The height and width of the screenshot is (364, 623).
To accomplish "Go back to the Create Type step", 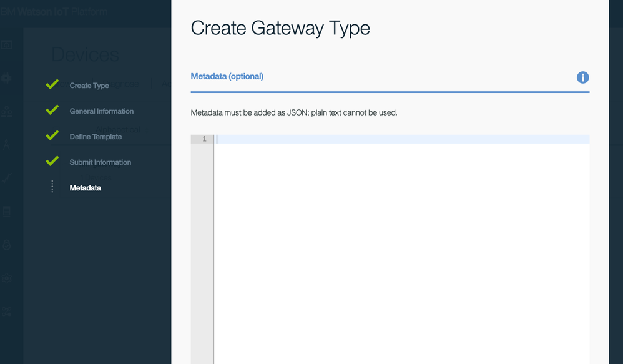I will [x=89, y=86].
